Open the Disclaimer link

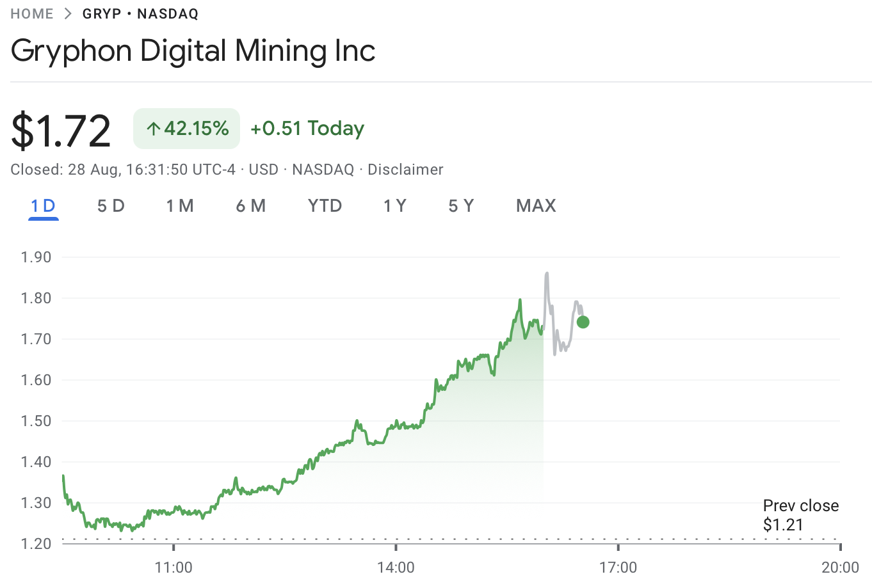coord(405,170)
